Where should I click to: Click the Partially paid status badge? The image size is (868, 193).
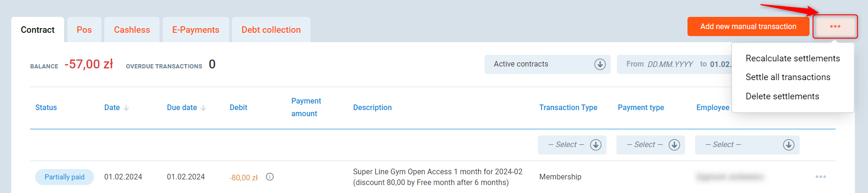(65, 177)
